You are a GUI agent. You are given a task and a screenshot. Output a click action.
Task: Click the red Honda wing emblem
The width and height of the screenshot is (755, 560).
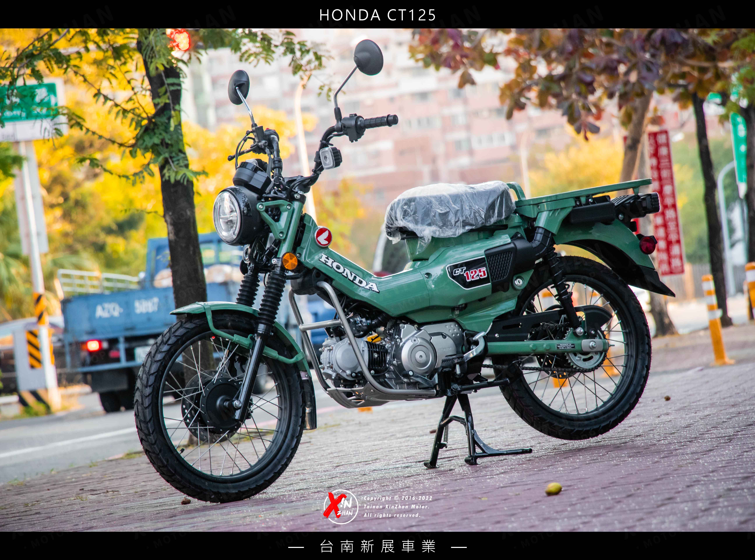pos(323,237)
